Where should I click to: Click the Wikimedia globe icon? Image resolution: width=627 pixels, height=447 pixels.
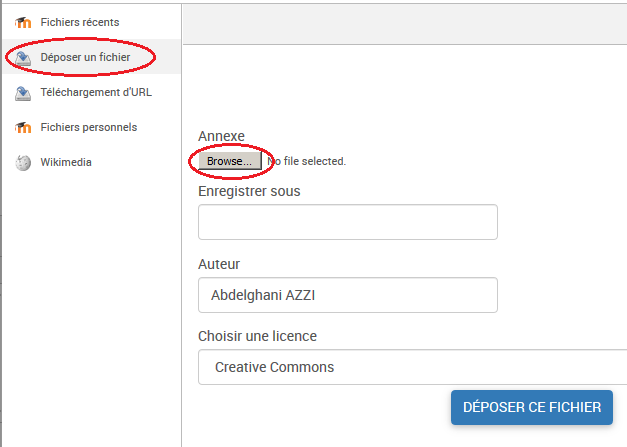[x=23, y=162]
